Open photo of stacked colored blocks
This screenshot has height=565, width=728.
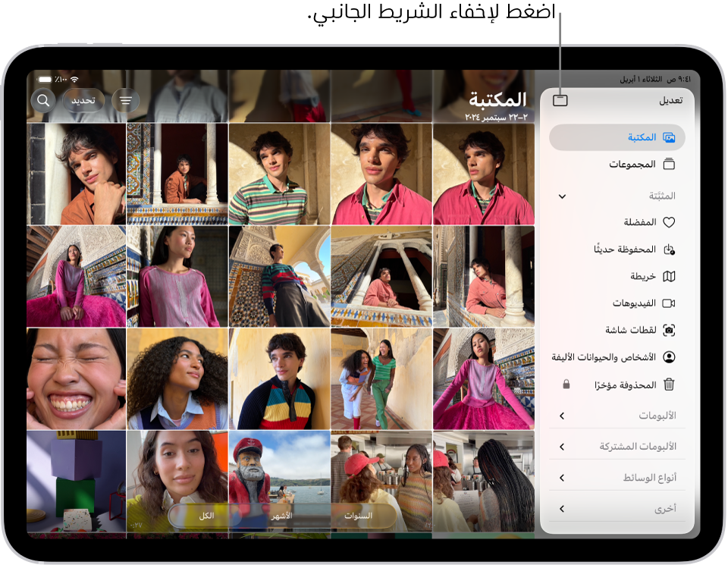76,481
